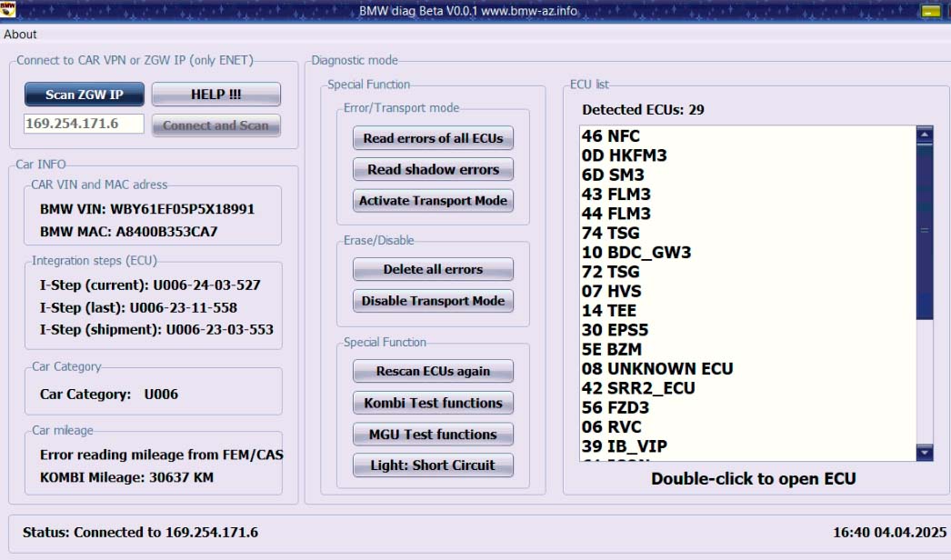This screenshot has width=951, height=560.
Task: Click KOMBI Mileage 30637 KM text
Action: click(126, 477)
